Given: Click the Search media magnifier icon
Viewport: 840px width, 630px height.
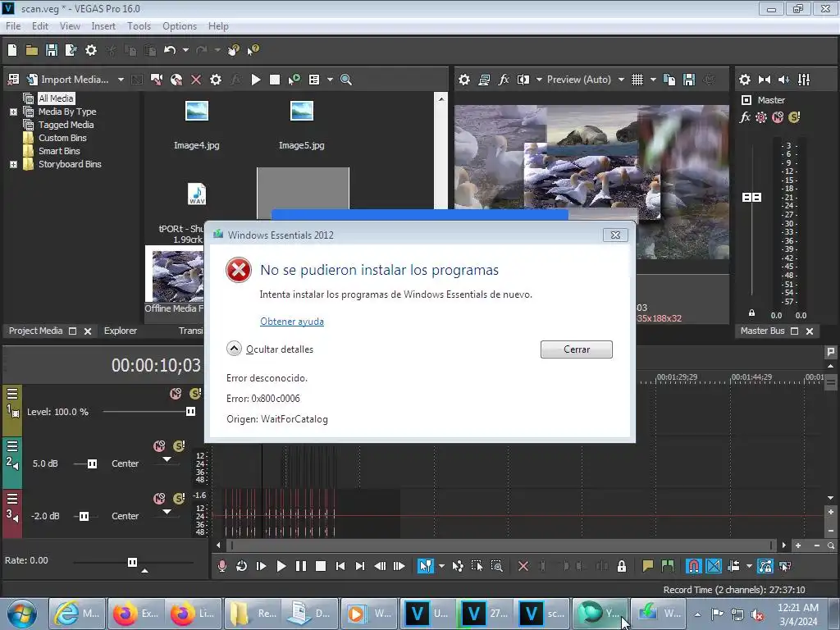Looking at the screenshot, I should click(346, 80).
